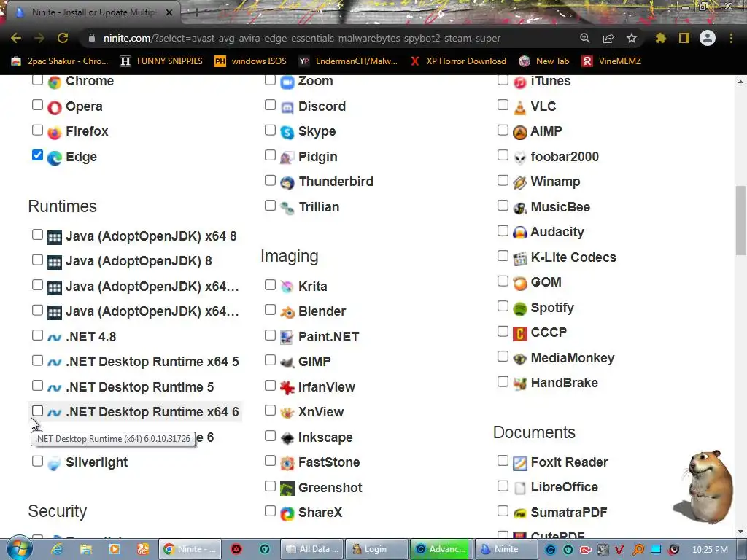Switch to the Ninite browser tab
The image size is (747, 560).
click(93, 12)
